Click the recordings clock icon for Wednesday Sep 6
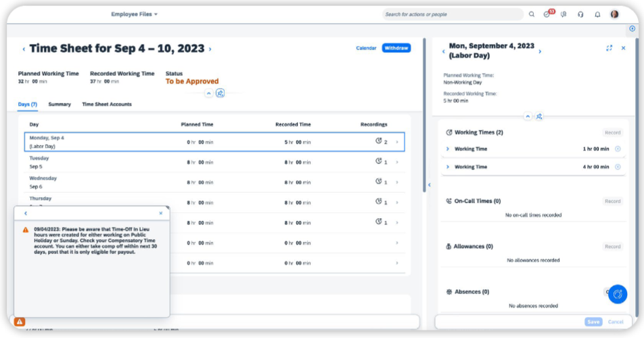The height and width of the screenshot is (338, 644). (x=379, y=182)
